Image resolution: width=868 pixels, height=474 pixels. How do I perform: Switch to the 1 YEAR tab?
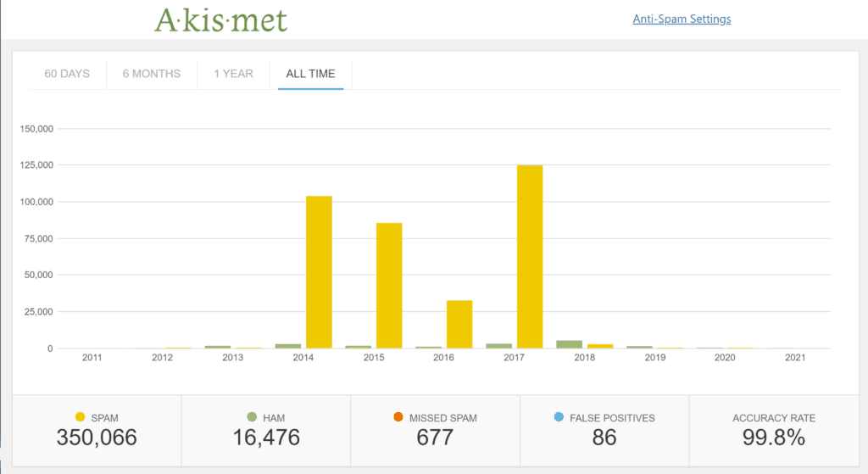pyautogui.click(x=234, y=74)
